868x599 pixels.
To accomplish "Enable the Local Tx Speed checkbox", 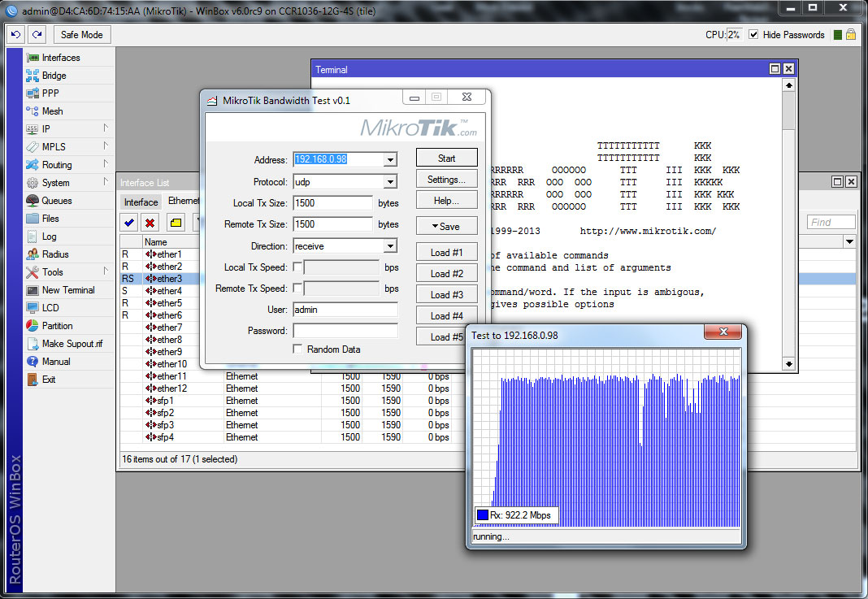I will (297, 267).
